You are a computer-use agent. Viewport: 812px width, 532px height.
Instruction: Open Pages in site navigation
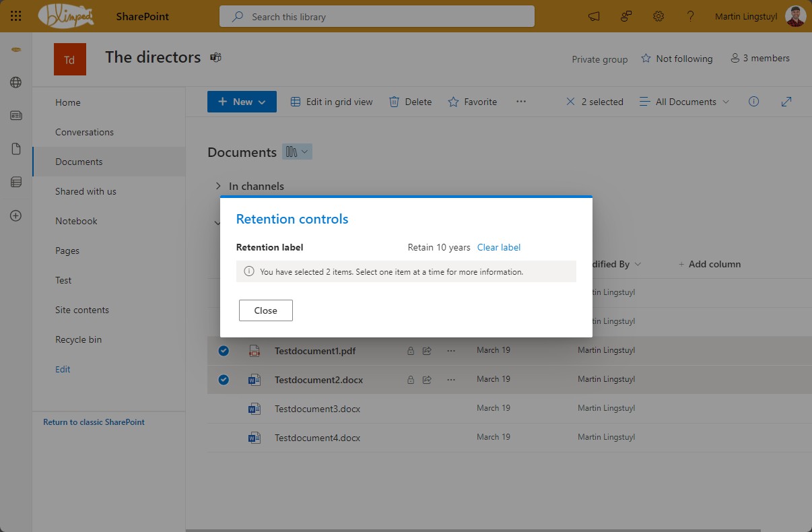coord(67,251)
